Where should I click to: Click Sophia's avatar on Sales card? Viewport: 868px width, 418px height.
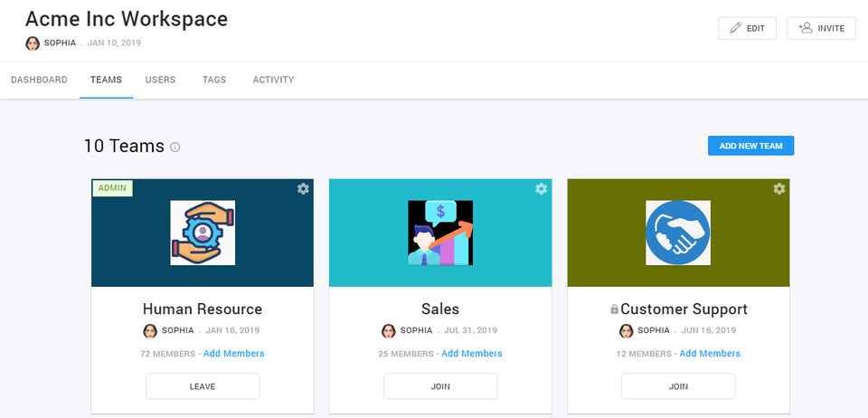click(389, 331)
